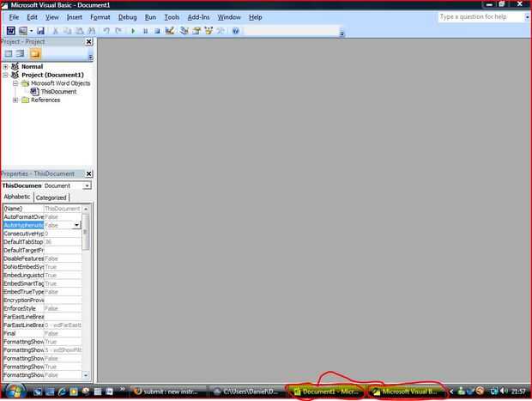Close the Properties - ThisDocument panel
This screenshot has width=532, height=401.
(88, 173)
